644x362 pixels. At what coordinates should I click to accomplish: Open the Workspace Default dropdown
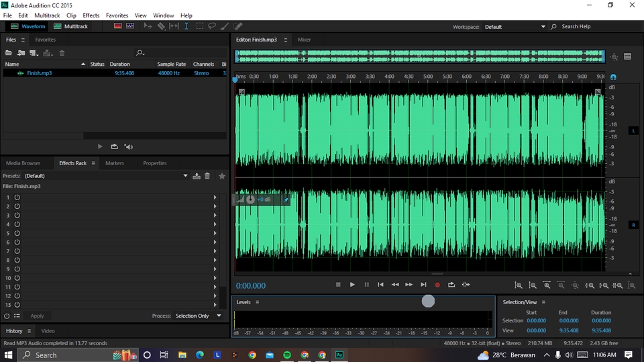[x=515, y=27]
